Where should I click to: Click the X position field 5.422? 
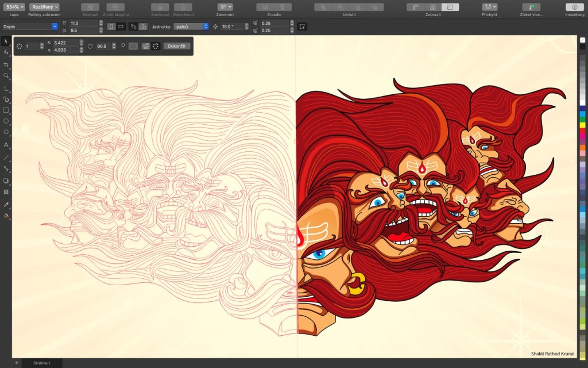click(66, 43)
